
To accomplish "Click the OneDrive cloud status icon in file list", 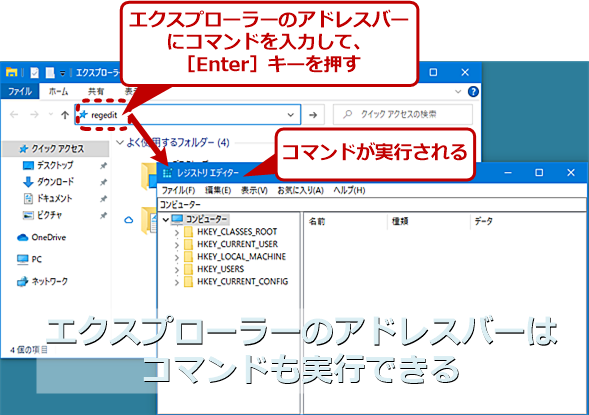I will (x=129, y=220).
